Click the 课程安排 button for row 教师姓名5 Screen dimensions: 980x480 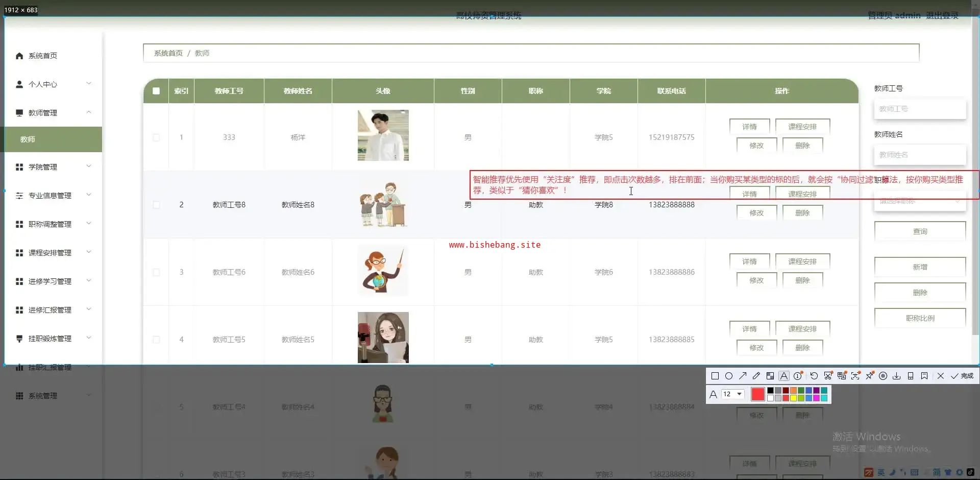802,329
